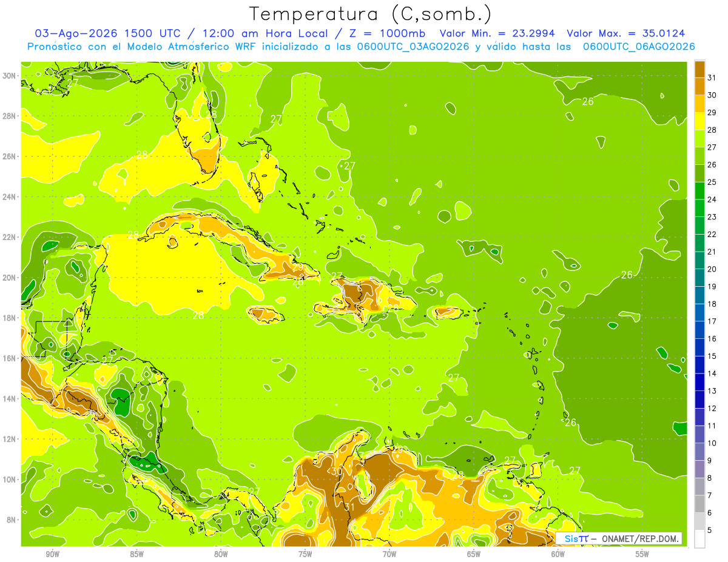Click the 75W longitude axis label
Screen dimensions: 728x562
point(305,554)
